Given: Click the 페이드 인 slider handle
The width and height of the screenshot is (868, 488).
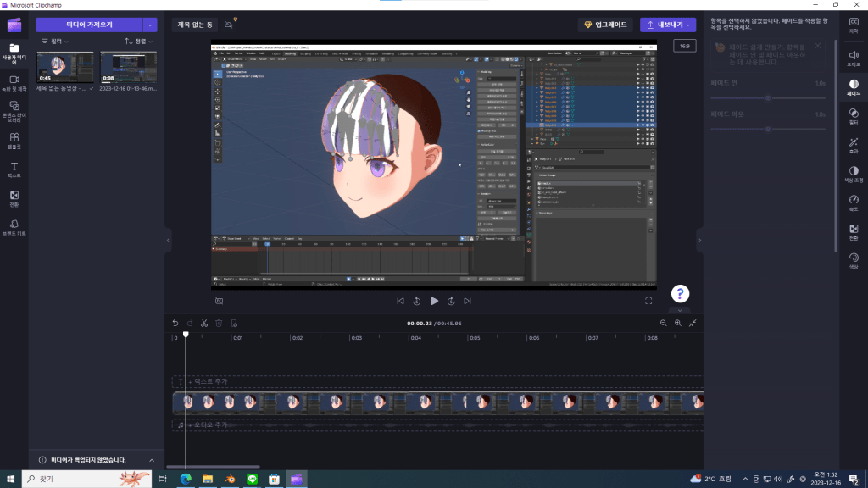Looking at the screenshot, I should click(x=768, y=97).
